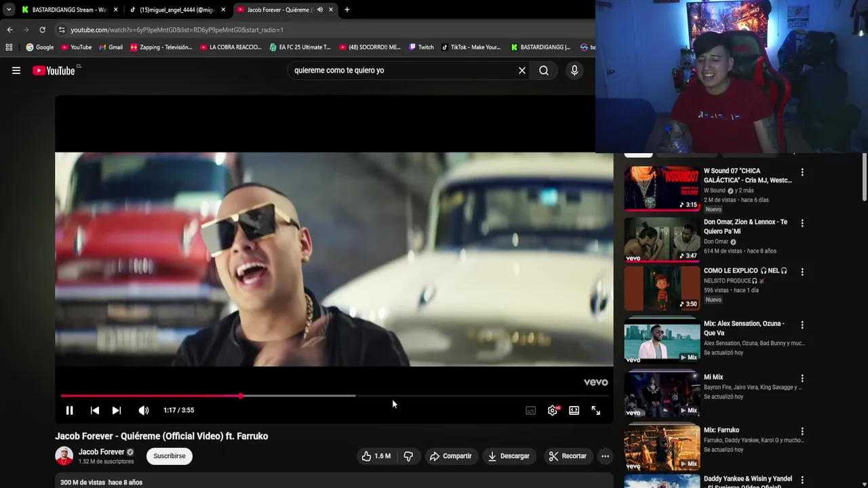The width and height of the screenshot is (868, 488).
Task: Open the Mix: Farruko thumbnail
Action: 662,447
